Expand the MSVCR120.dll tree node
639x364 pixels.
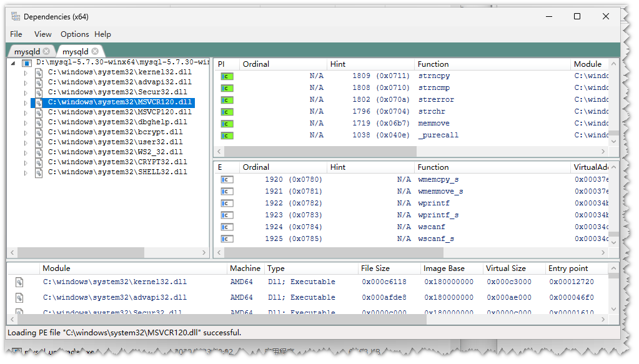tap(25, 102)
